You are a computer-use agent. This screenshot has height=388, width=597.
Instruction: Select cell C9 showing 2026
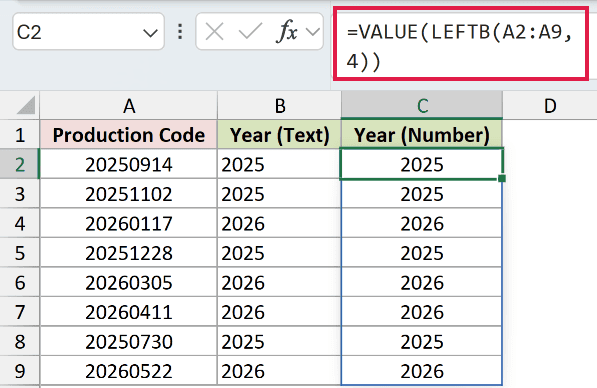coord(422,371)
